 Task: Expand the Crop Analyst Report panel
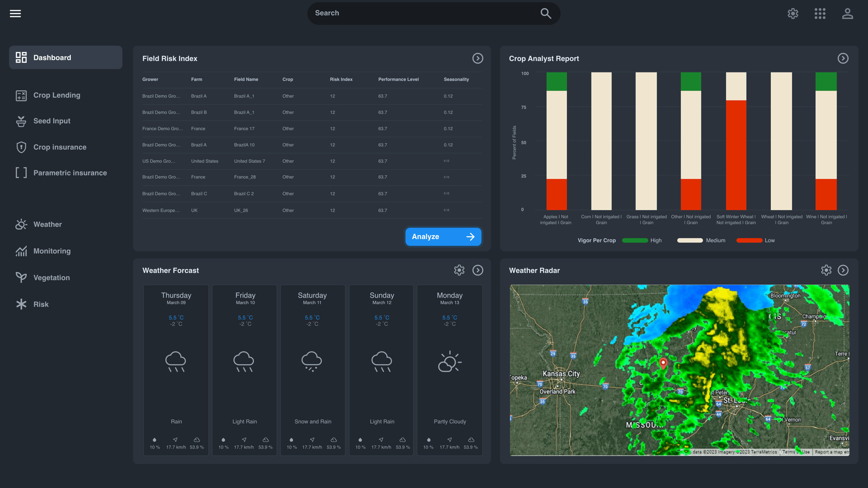[x=843, y=58]
